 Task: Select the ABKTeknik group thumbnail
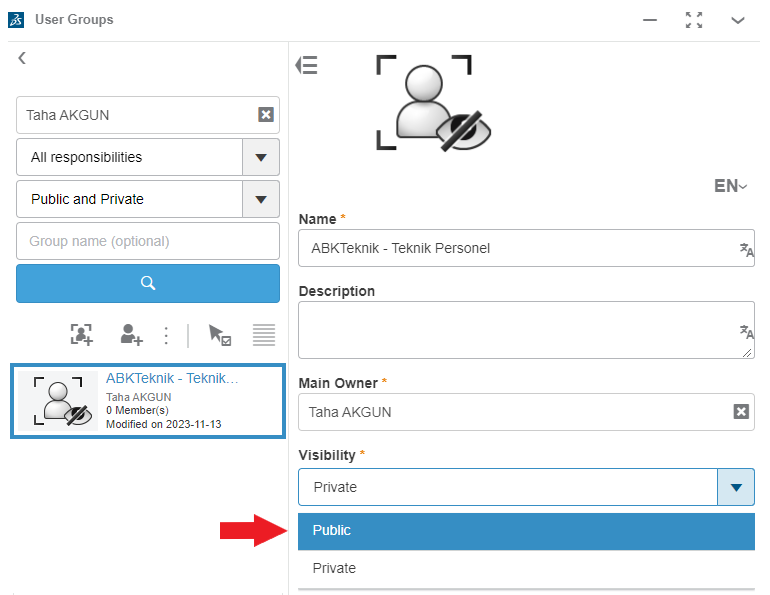click(58, 401)
